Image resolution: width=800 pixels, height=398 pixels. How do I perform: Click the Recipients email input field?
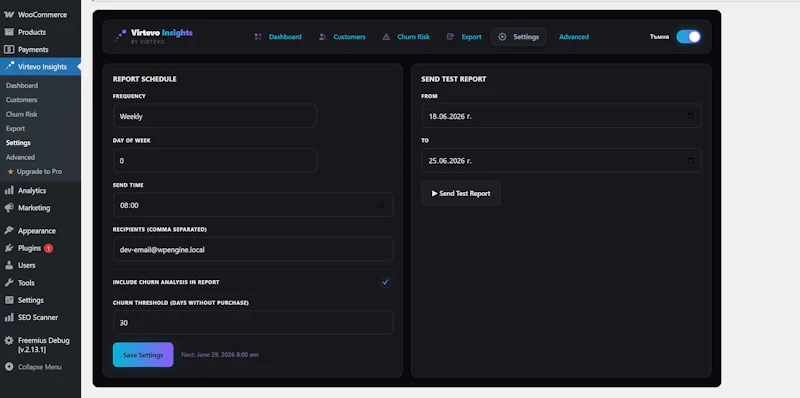click(253, 250)
